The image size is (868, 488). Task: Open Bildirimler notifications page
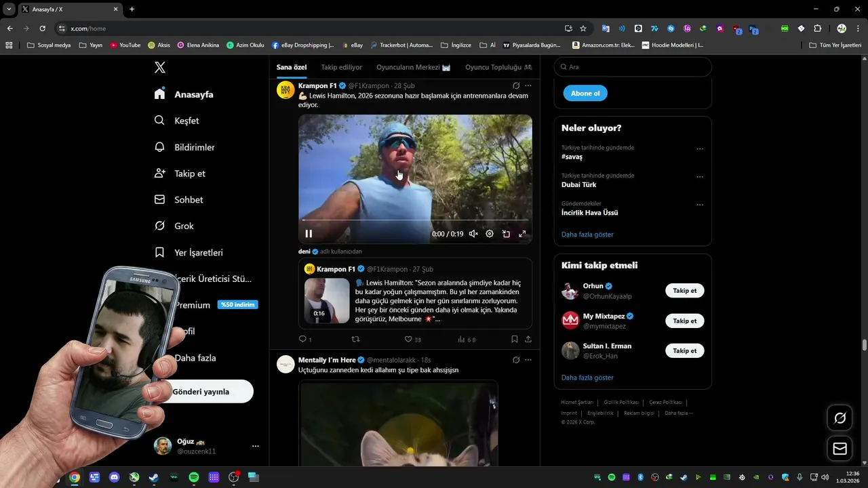click(x=184, y=147)
